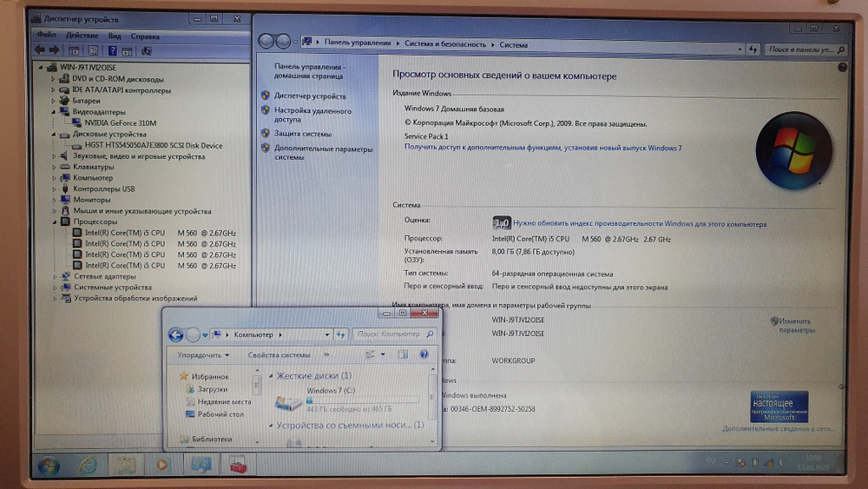Click the refresh icon in System address bar
868x489 pixels.
[753, 50]
